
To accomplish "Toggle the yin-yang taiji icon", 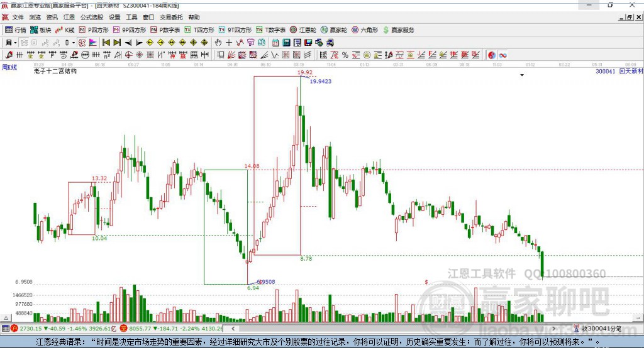I will tap(492, 55).
